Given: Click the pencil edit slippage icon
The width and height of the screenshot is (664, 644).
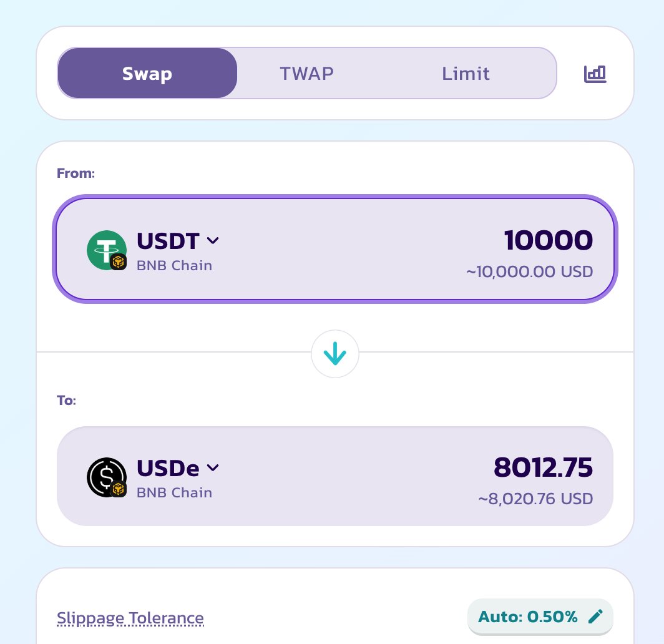Looking at the screenshot, I should point(595,617).
